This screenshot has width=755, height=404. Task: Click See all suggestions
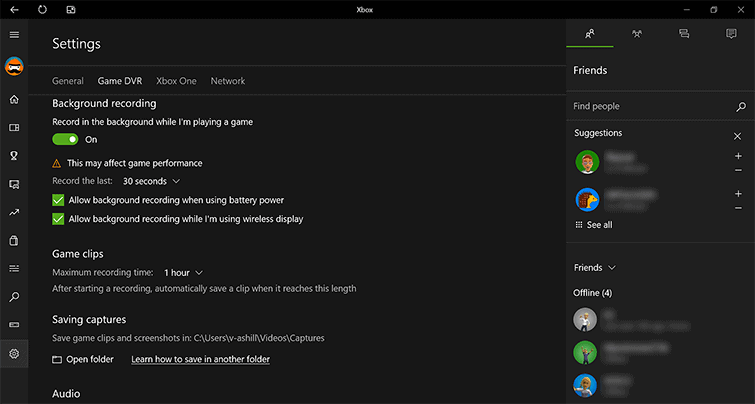(x=594, y=225)
